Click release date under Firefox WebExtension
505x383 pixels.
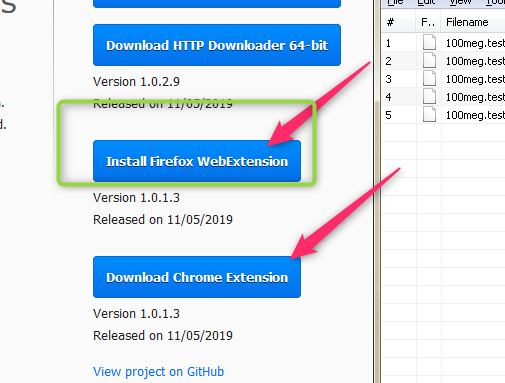click(x=163, y=220)
